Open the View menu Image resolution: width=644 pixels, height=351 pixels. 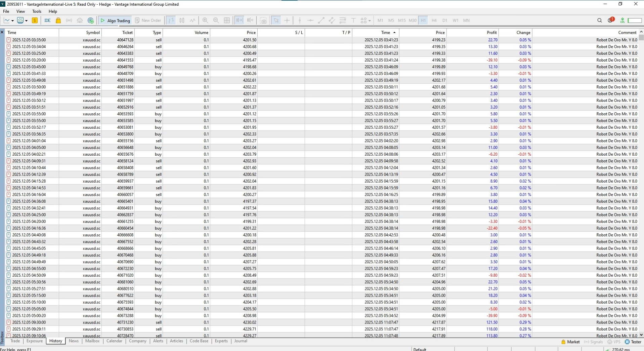pyautogui.click(x=20, y=11)
